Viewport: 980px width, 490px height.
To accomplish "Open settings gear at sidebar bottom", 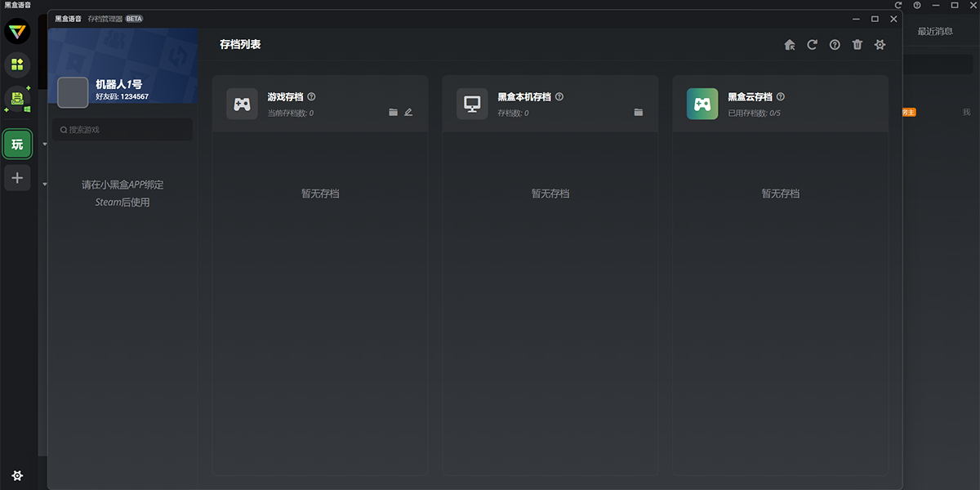I will click(17, 475).
